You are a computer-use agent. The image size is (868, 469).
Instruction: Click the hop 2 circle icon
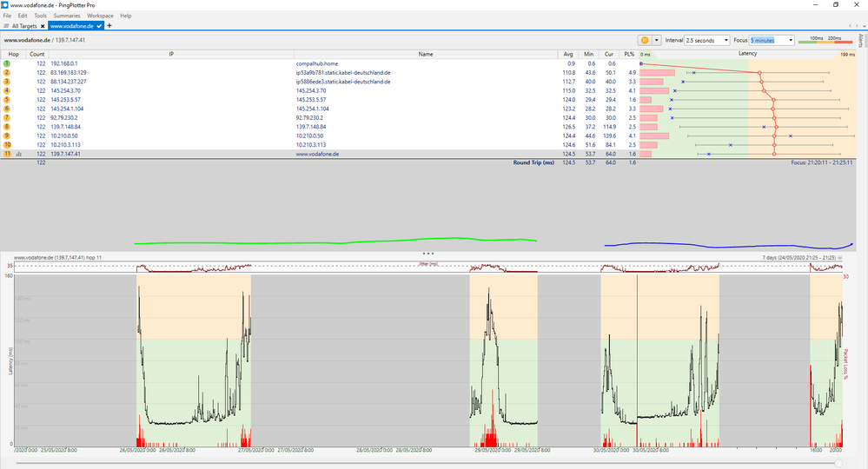point(7,72)
